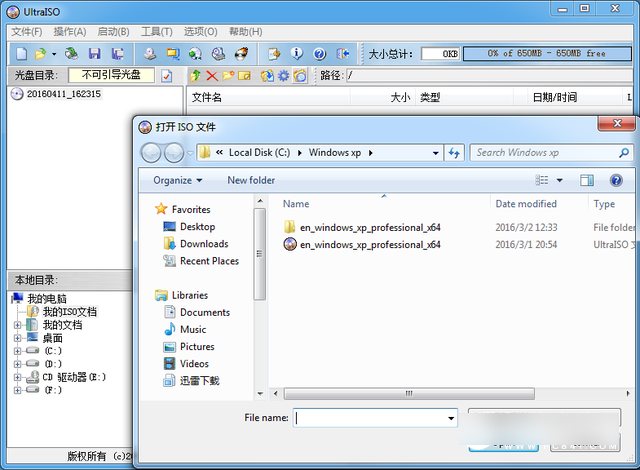Click the highlighted folder clock icon
Viewport: 640px width, 470px height.
pyautogui.click(x=300, y=75)
